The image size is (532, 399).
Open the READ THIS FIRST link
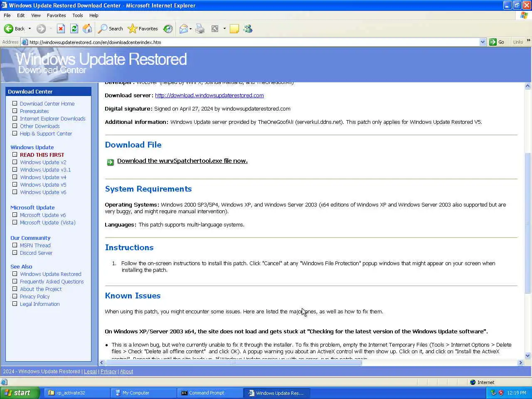point(42,155)
